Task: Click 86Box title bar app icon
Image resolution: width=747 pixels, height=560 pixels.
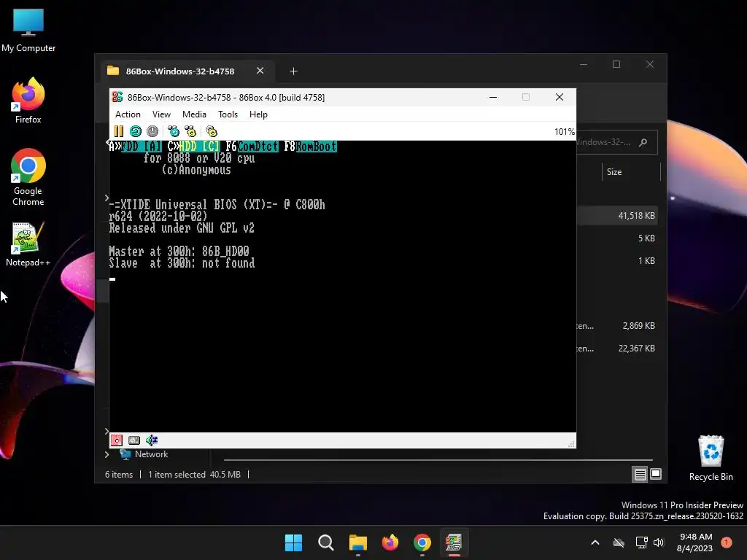Action: [117, 97]
